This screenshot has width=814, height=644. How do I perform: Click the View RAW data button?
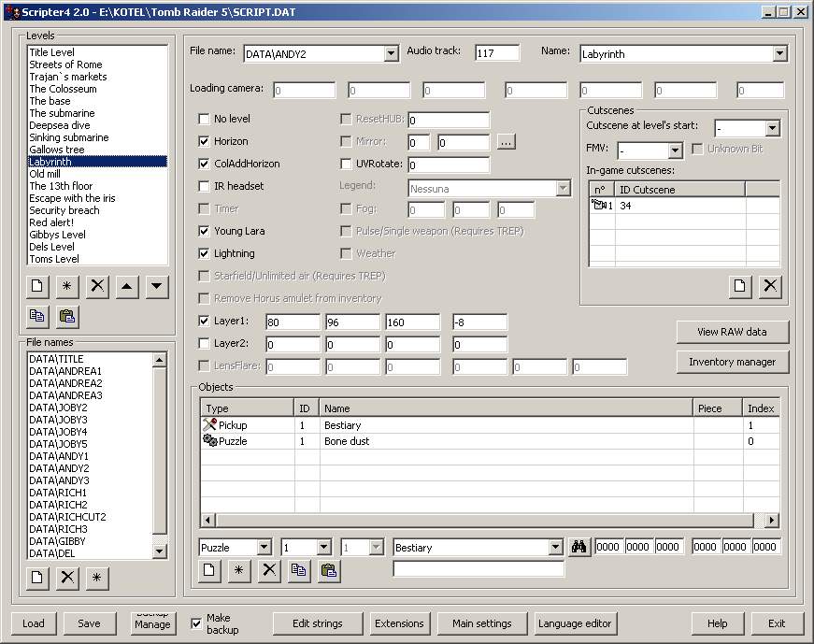[733, 332]
